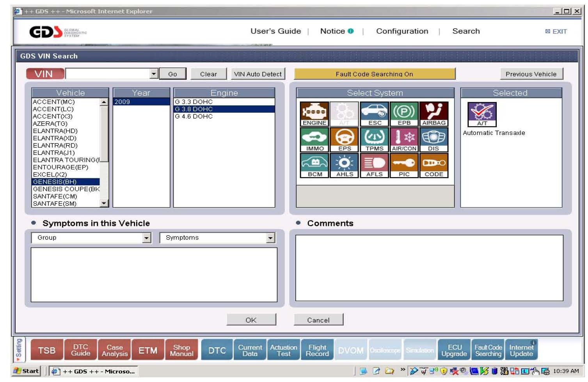
Task: Choose the IMMO immobilizer icon
Action: [x=314, y=140]
